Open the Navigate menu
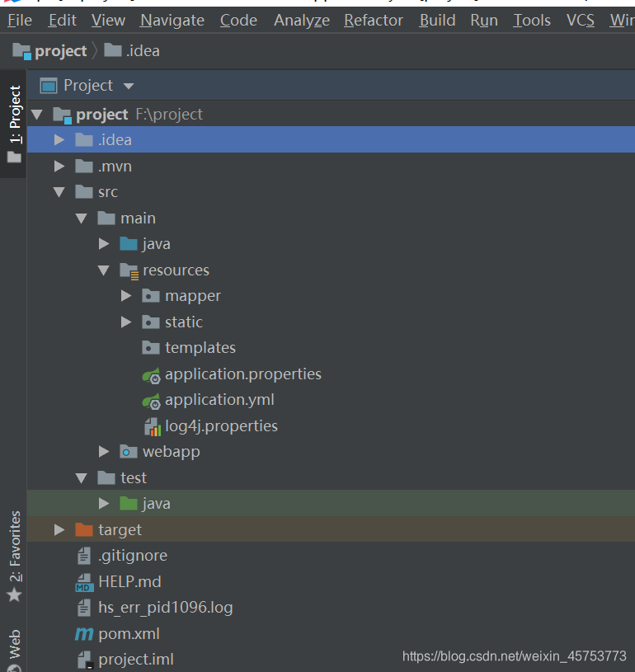This screenshot has width=635, height=672. [172, 20]
